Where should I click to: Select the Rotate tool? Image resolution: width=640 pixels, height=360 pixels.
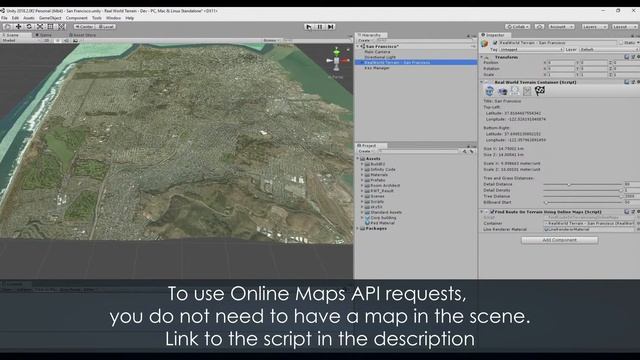(x=29, y=27)
